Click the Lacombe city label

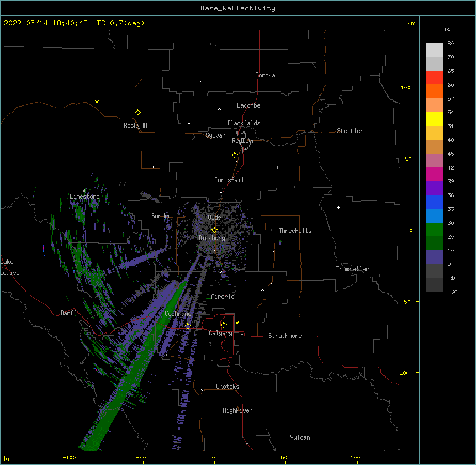[248, 105]
